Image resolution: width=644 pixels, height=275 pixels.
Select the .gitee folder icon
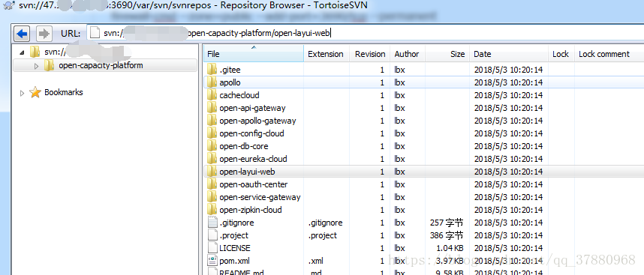[x=212, y=70]
